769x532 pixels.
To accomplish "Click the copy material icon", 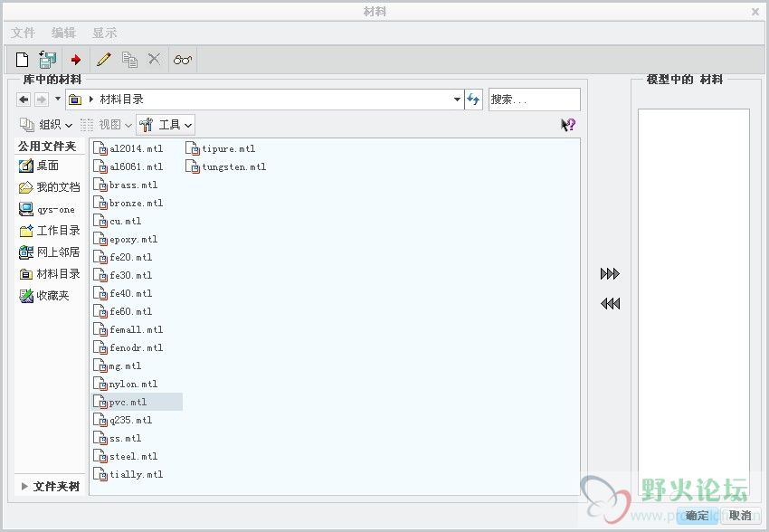I will (129, 60).
